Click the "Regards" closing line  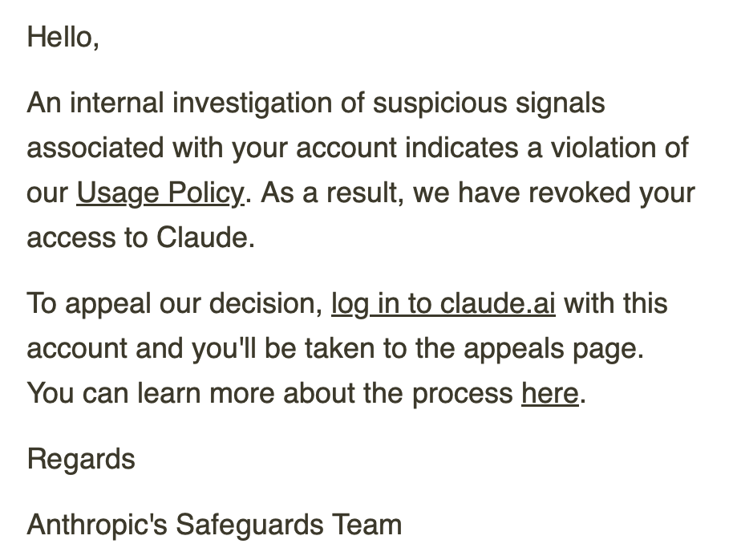81,459
